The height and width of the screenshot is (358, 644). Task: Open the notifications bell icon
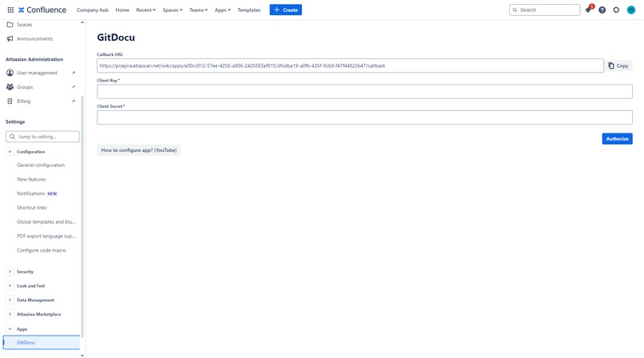[x=588, y=10]
